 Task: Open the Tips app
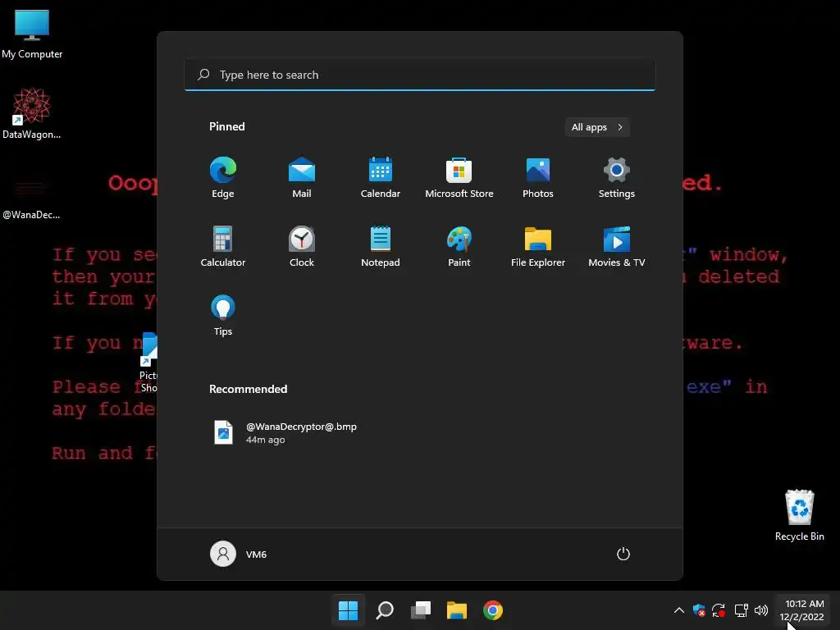223,316
